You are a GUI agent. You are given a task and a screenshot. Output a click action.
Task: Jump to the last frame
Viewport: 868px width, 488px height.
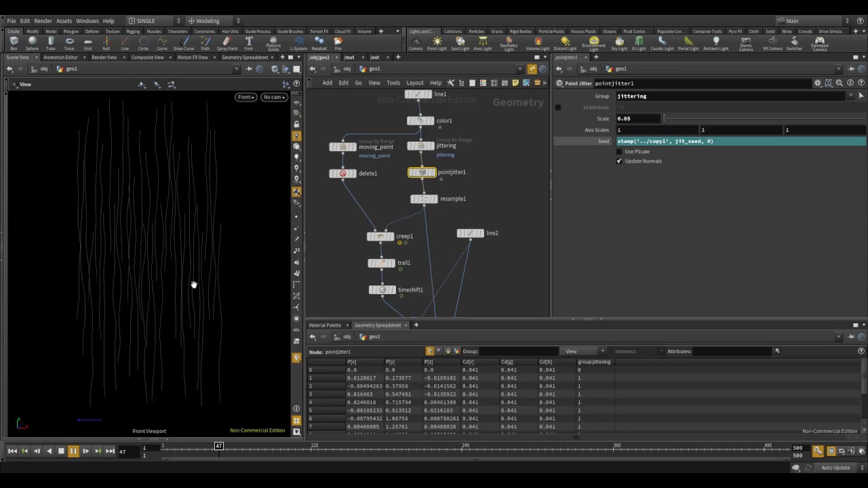pos(110,451)
